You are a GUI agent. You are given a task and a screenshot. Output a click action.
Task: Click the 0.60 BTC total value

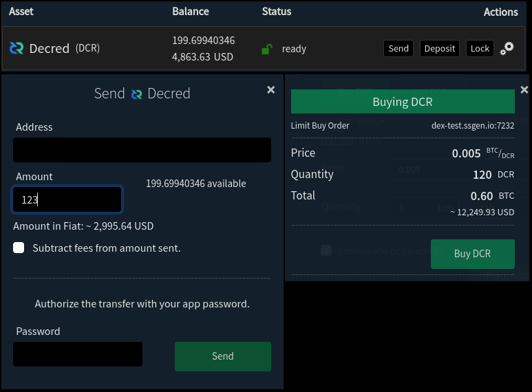click(x=492, y=196)
